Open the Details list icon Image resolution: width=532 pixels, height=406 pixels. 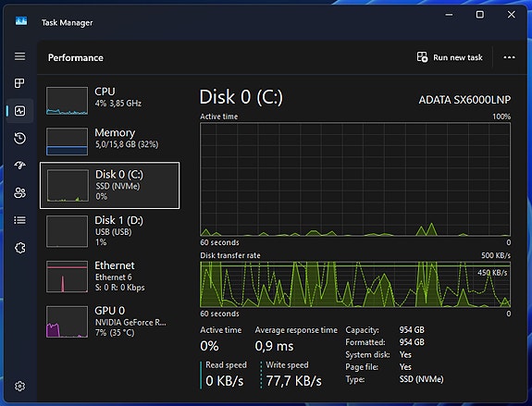pyautogui.click(x=19, y=220)
